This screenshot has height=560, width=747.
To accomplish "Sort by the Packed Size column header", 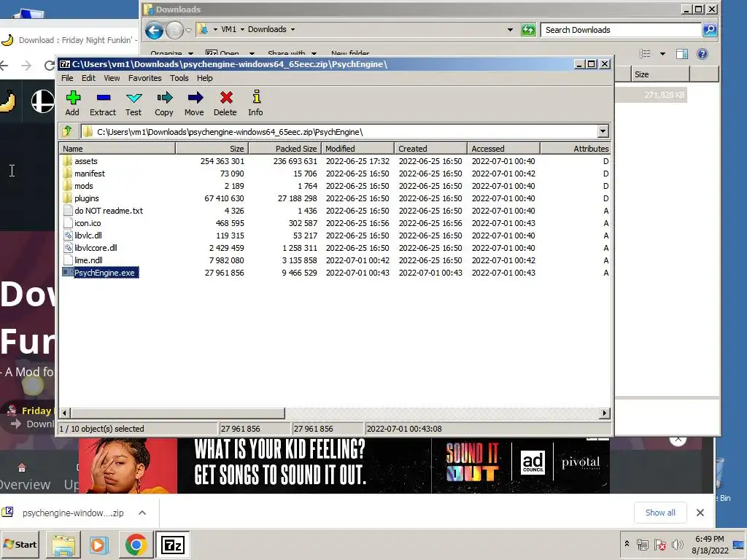I will click(285, 149).
